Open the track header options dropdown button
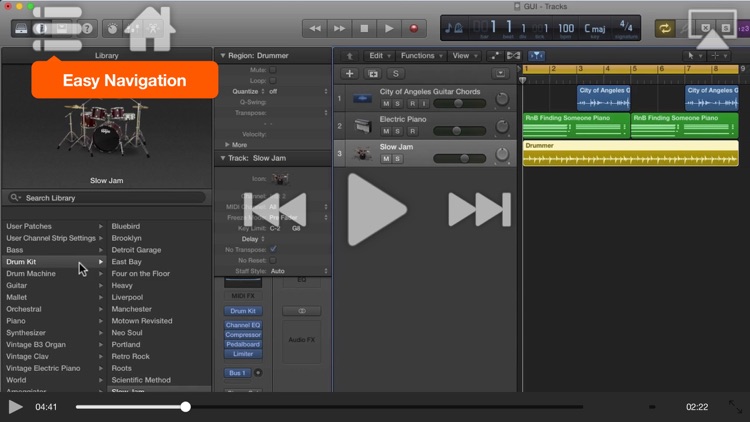Screen dimensions: 750x422 point(500,74)
